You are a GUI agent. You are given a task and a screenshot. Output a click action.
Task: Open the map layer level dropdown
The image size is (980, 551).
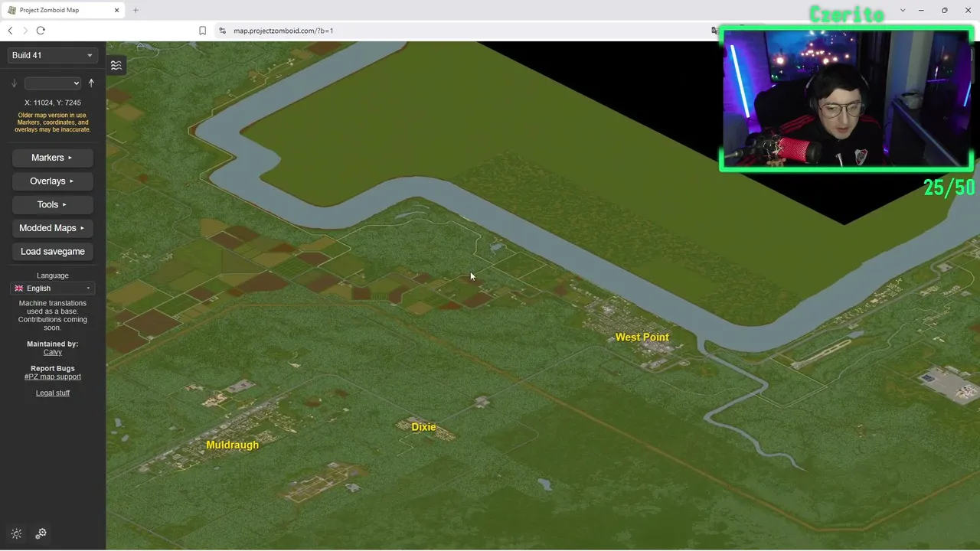pyautogui.click(x=52, y=83)
